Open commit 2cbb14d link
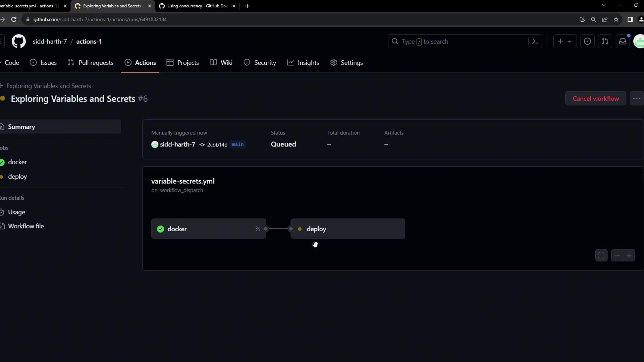The width and height of the screenshot is (644, 362). (217, 145)
